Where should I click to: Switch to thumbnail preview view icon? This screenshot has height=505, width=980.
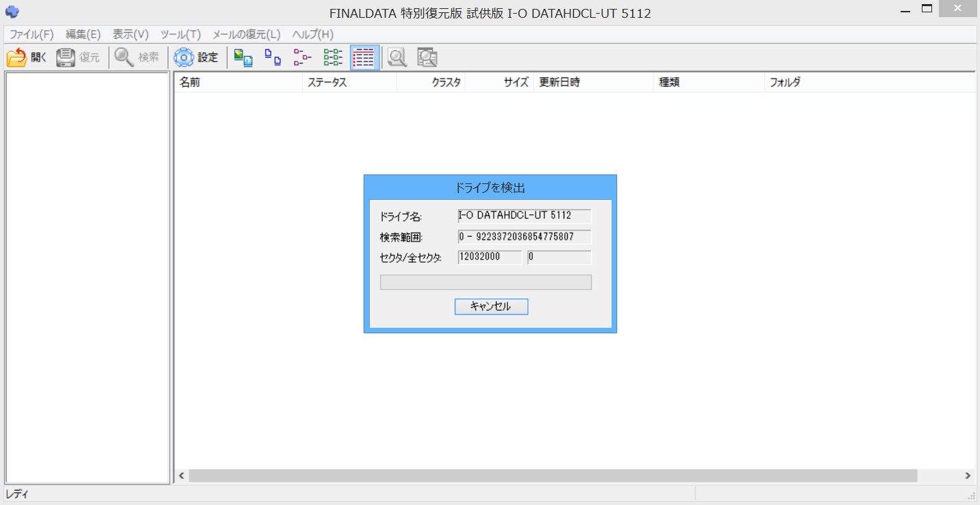pos(242,58)
